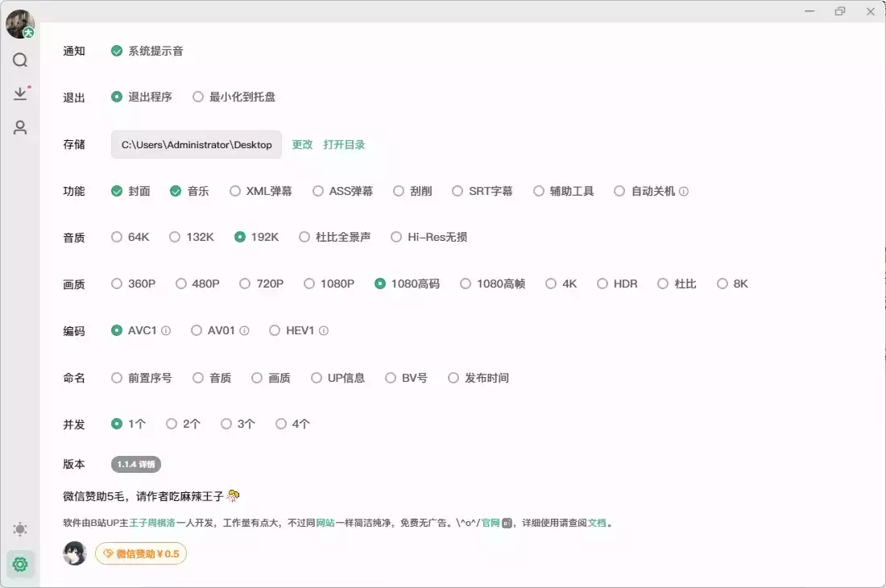Select 4K video quality
Image resolution: width=886 pixels, height=588 pixels.
coord(549,284)
